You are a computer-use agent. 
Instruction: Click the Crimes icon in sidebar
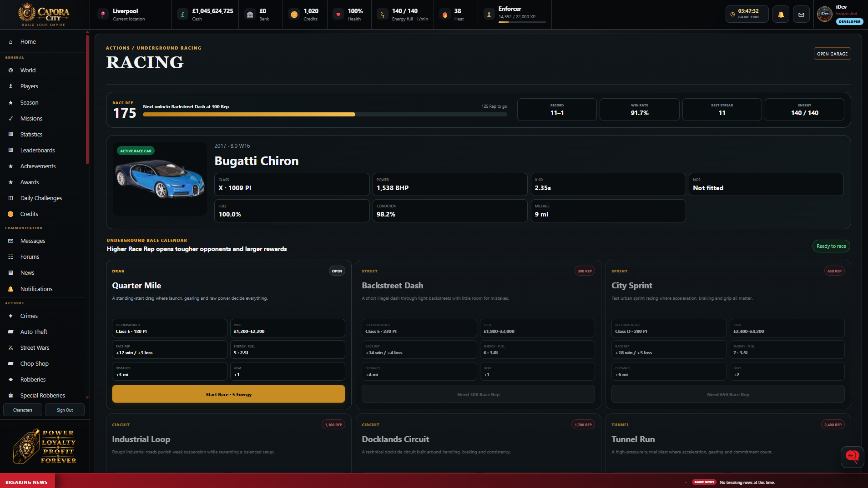(x=10, y=316)
